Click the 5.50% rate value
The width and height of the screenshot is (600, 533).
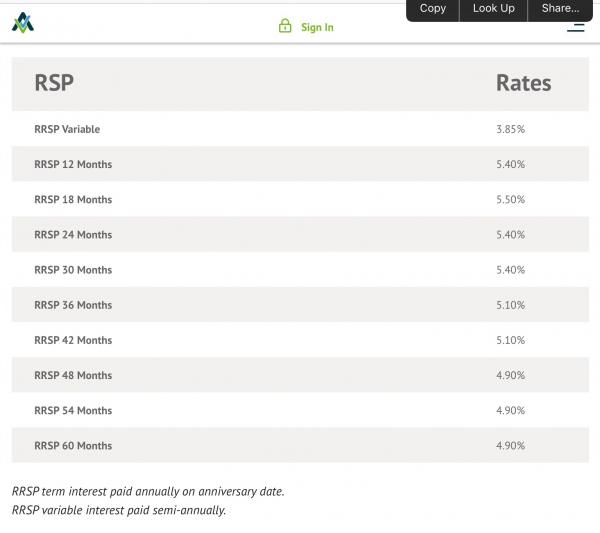[510, 199]
